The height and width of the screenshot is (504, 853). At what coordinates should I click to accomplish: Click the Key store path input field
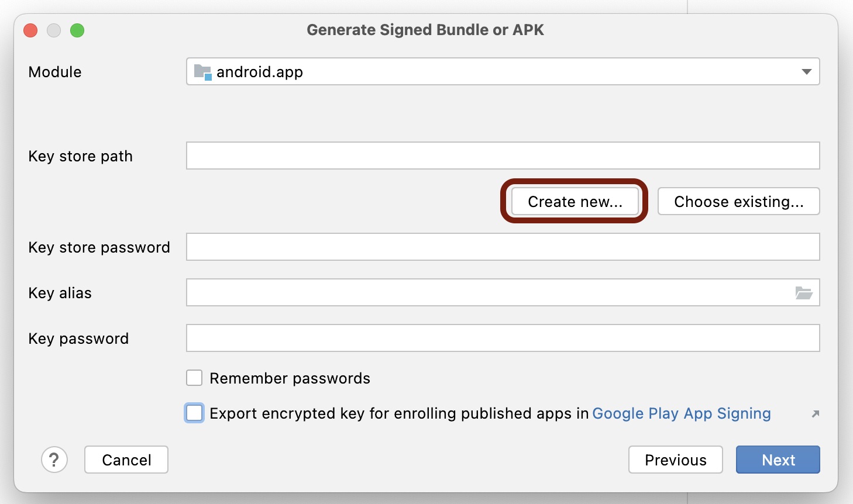click(502, 156)
